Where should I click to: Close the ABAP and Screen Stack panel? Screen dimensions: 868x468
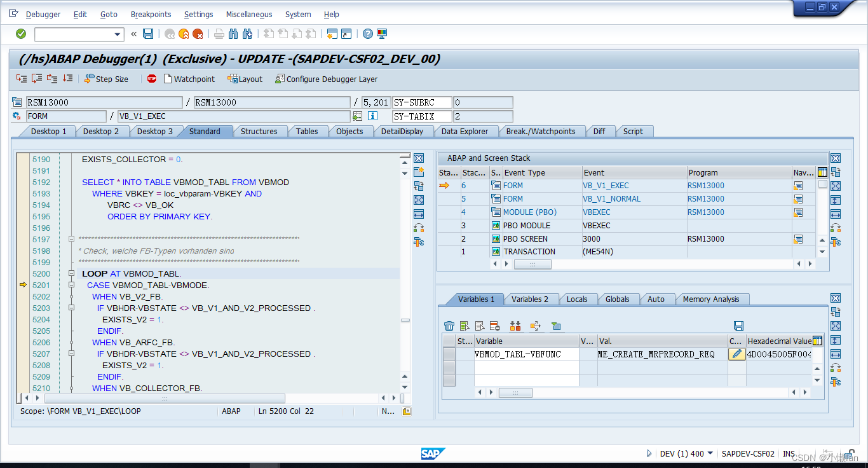[x=836, y=158]
